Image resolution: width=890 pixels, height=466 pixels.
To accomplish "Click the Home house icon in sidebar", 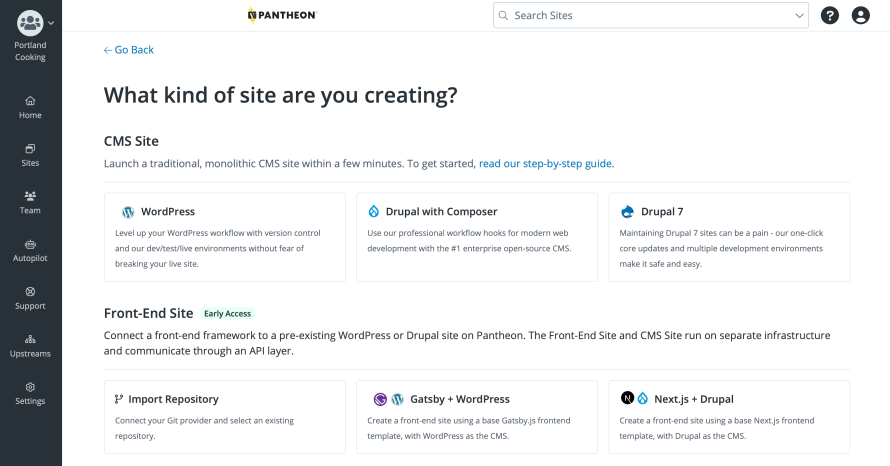I will [x=30, y=101].
